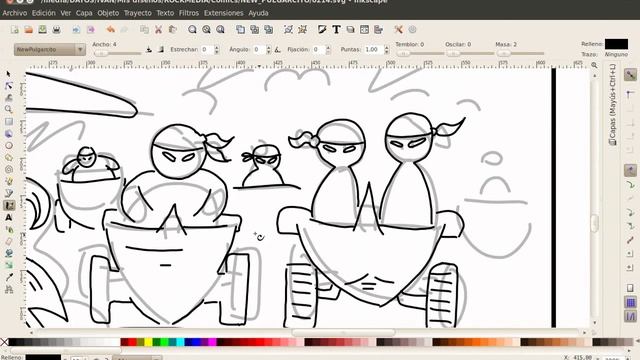Select the Rectangle tool
The image size is (640, 360).
[9, 122]
